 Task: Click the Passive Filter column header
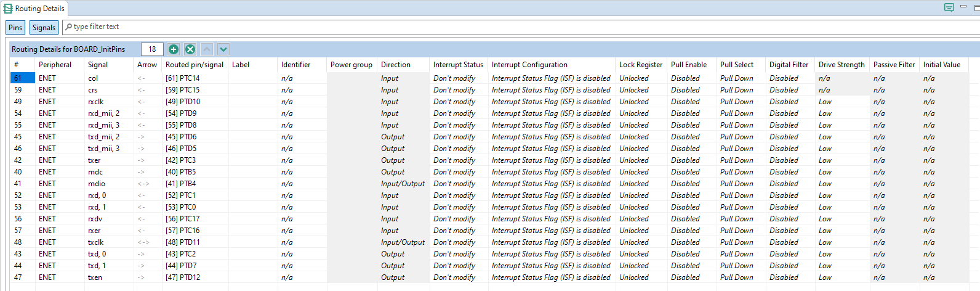pos(895,64)
